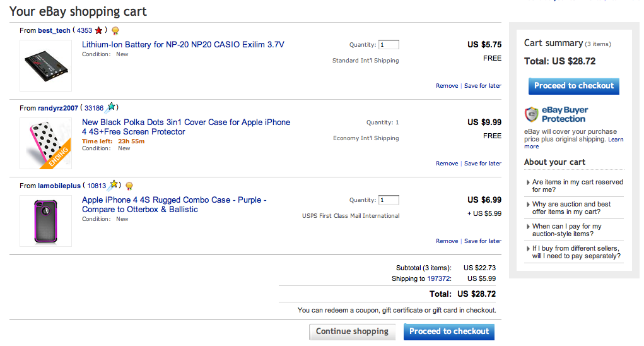644x346 pixels.
Task: Remove the Polka Dots cover case from cart
Action: coord(447,164)
